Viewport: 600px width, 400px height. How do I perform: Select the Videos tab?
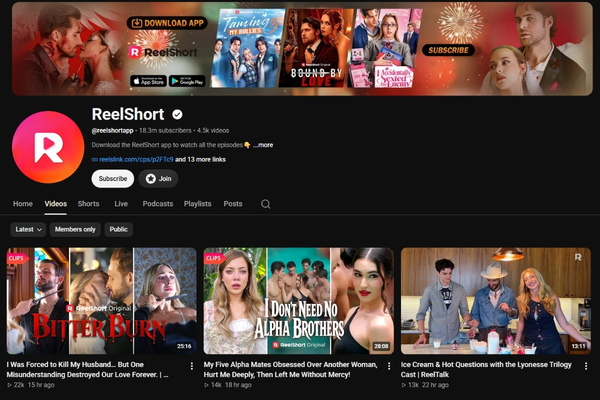(55, 204)
